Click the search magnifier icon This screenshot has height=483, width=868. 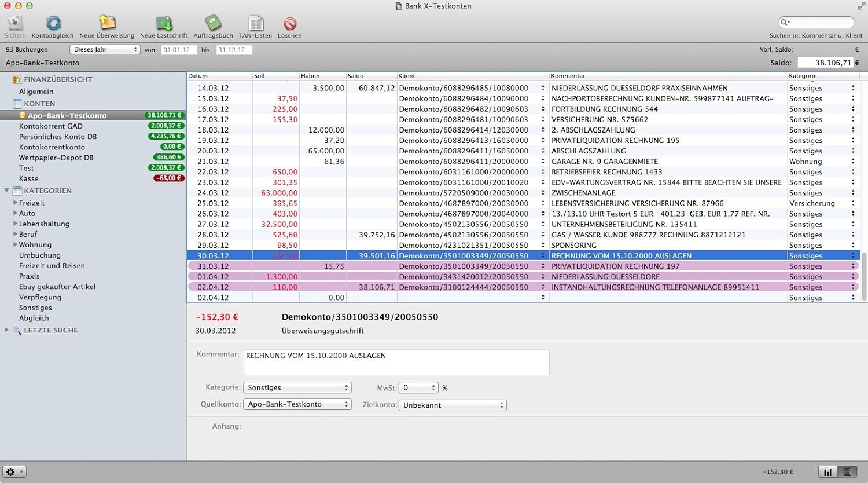785,22
